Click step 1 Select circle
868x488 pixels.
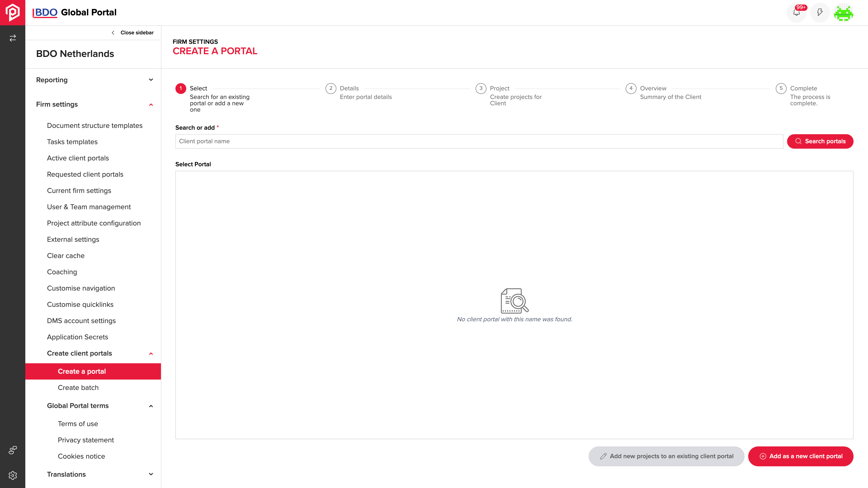181,88
